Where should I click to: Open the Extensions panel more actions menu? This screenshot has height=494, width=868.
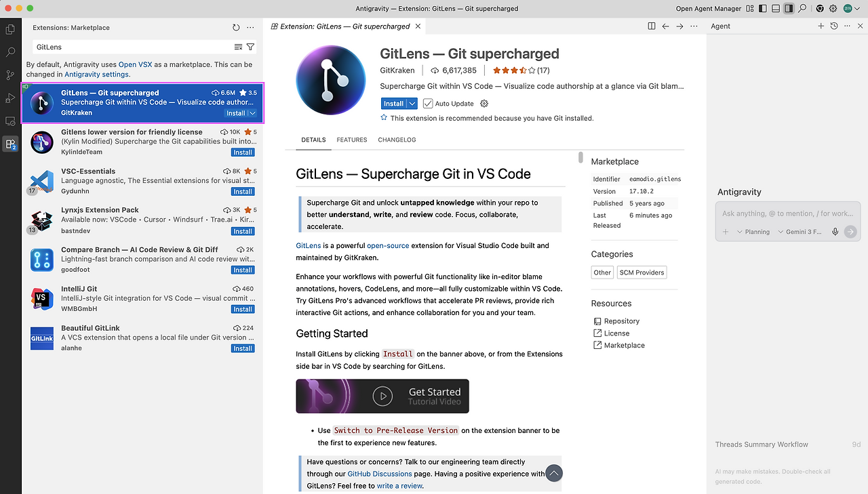(250, 28)
